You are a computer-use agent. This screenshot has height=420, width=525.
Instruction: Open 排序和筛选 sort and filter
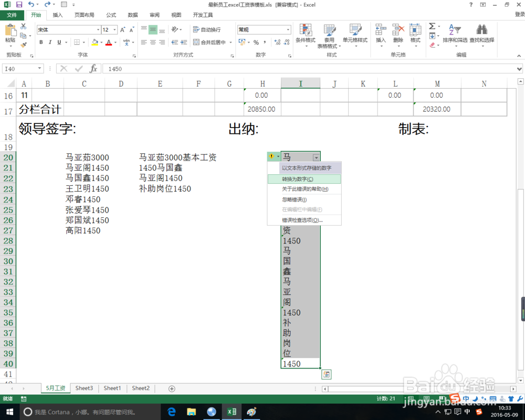tap(455, 35)
